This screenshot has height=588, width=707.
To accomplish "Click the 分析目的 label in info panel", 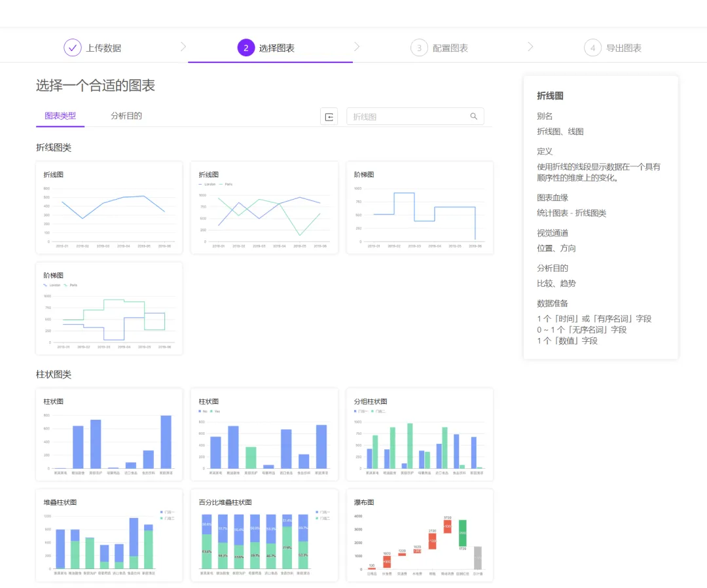I will click(553, 268).
